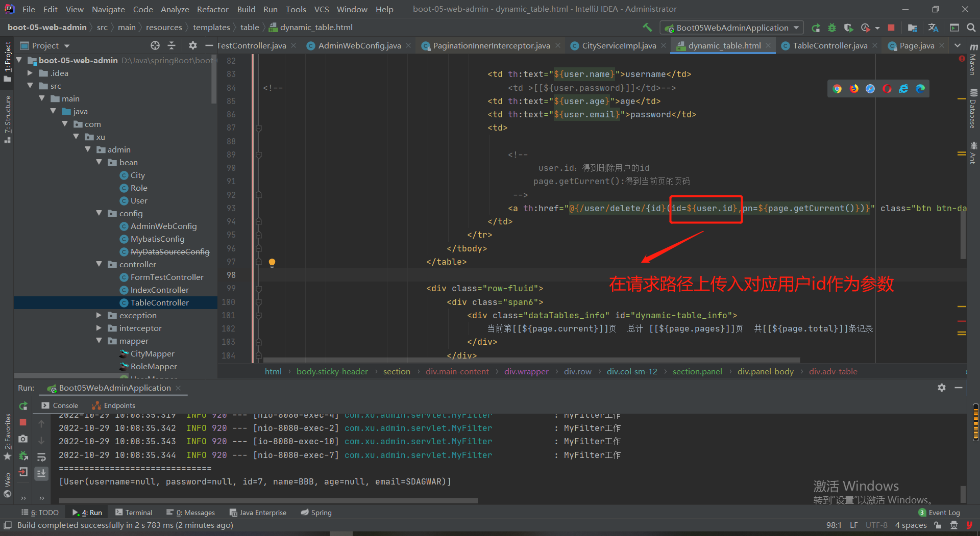Viewport: 980px width, 536px height.
Task: Click the Exit icon in the Run panel
Action: [23, 472]
